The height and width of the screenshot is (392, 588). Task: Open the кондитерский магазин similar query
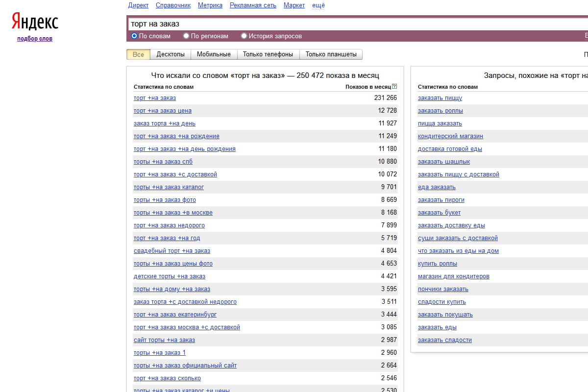(x=450, y=136)
